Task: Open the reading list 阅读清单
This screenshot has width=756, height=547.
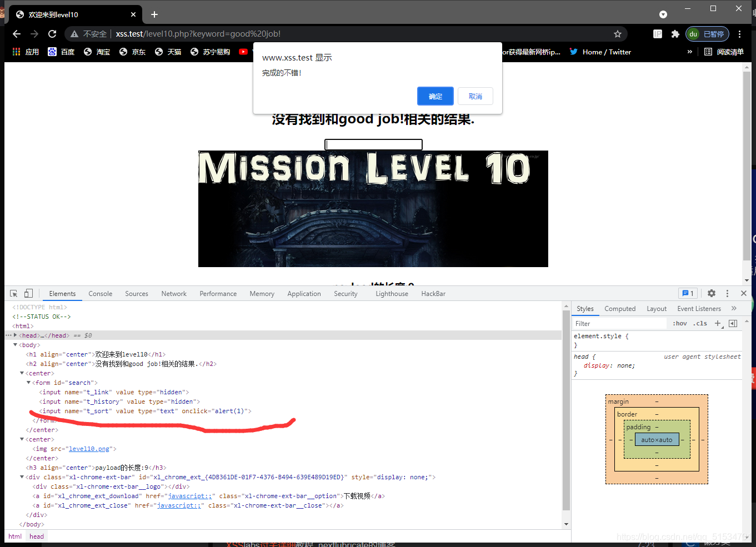Action: coord(724,52)
